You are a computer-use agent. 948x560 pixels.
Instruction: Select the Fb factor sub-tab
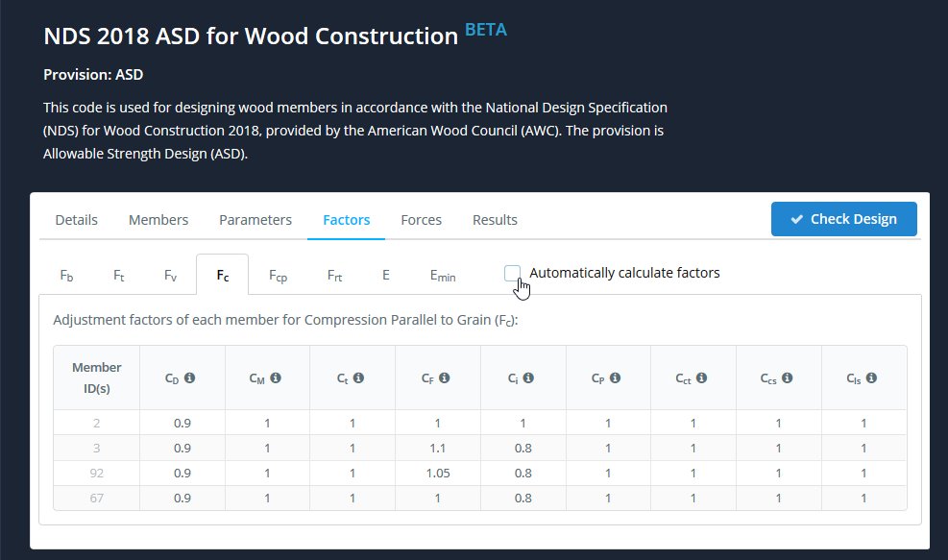[x=66, y=276]
